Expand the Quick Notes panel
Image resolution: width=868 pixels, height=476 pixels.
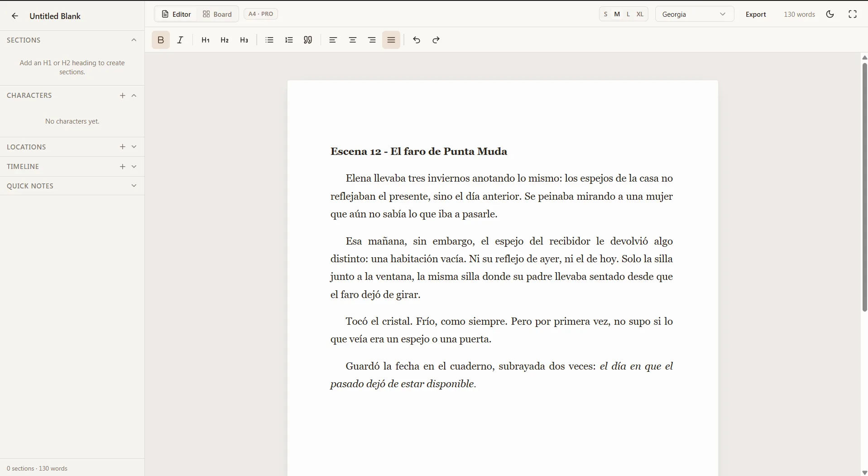point(134,186)
